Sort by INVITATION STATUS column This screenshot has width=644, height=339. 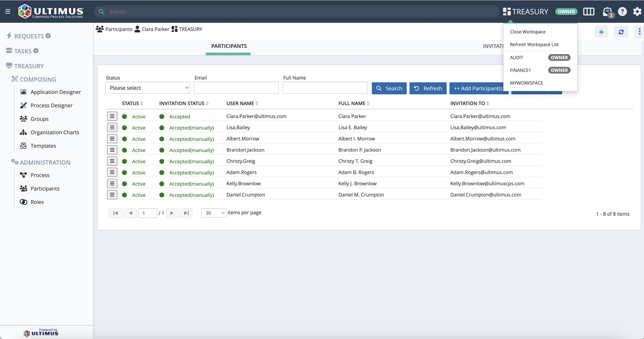pos(184,103)
